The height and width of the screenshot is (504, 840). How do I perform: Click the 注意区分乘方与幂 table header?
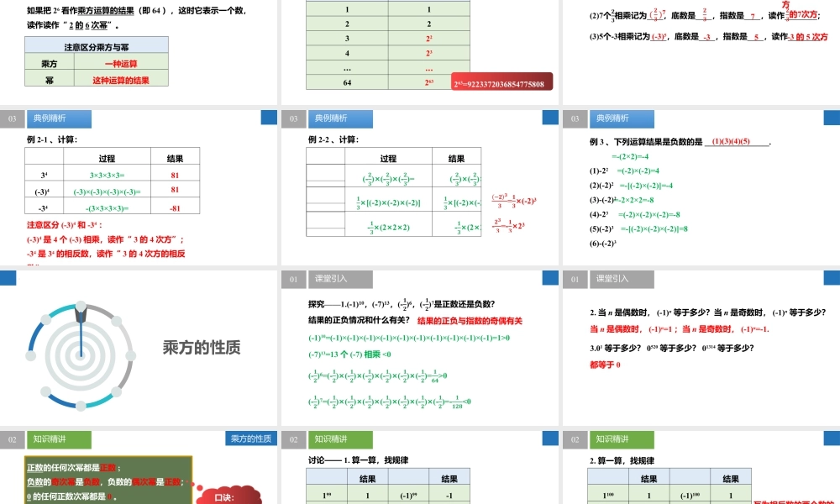97,46
